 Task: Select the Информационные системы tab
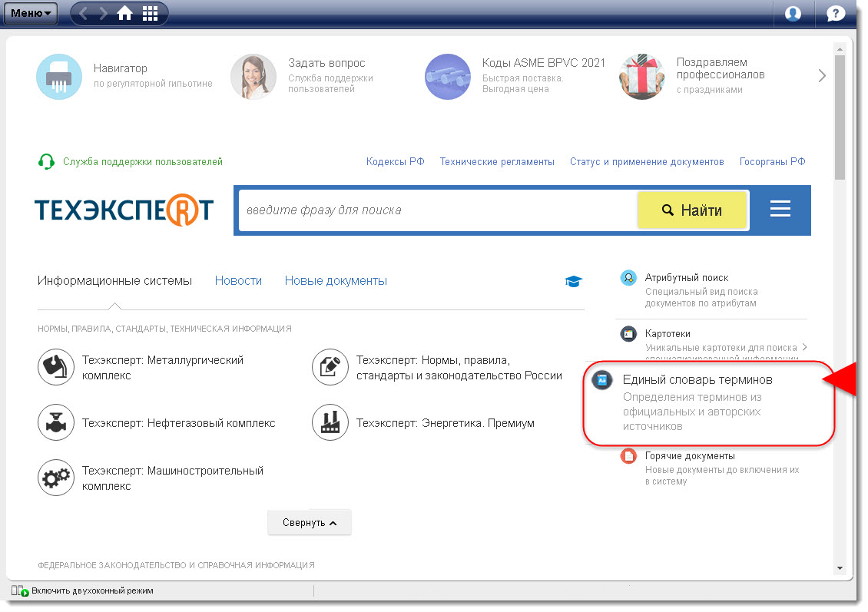114,280
